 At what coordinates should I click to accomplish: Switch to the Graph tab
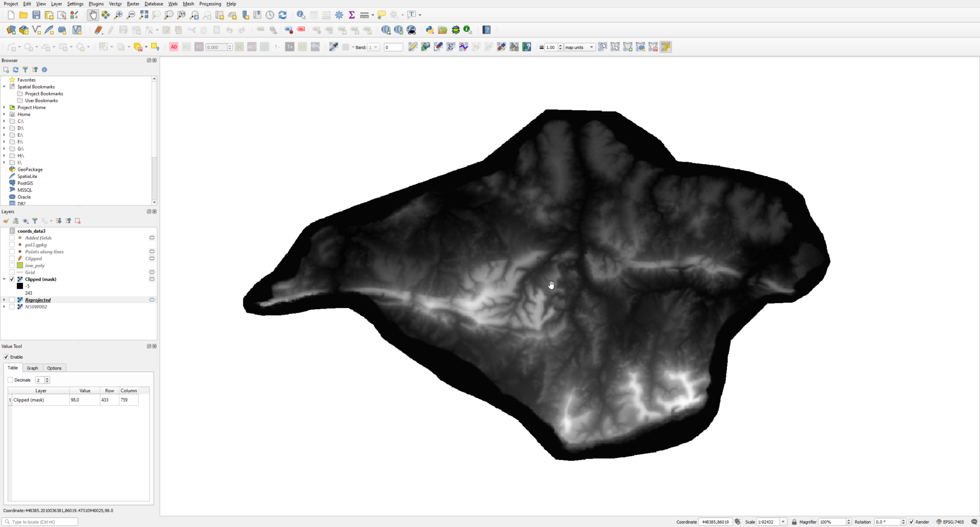32,368
